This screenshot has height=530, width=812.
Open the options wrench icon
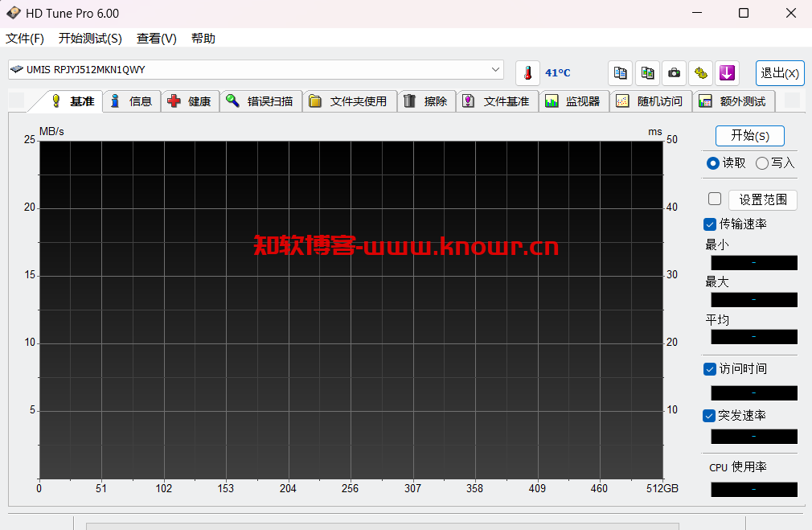pyautogui.click(x=701, y=73)
